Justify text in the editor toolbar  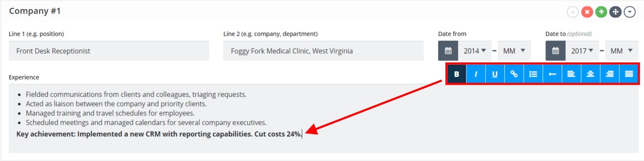pos(629,74)
